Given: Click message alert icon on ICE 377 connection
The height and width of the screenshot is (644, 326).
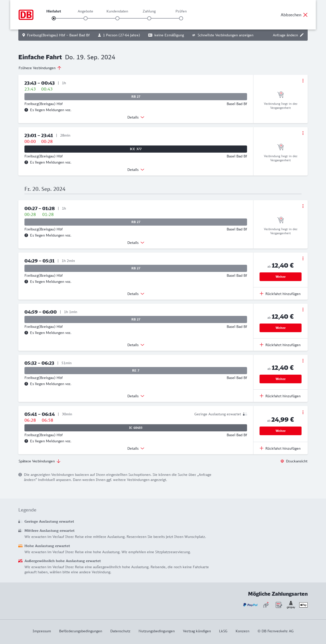Looking at the screenshot, I should click(x=26, y=162).
